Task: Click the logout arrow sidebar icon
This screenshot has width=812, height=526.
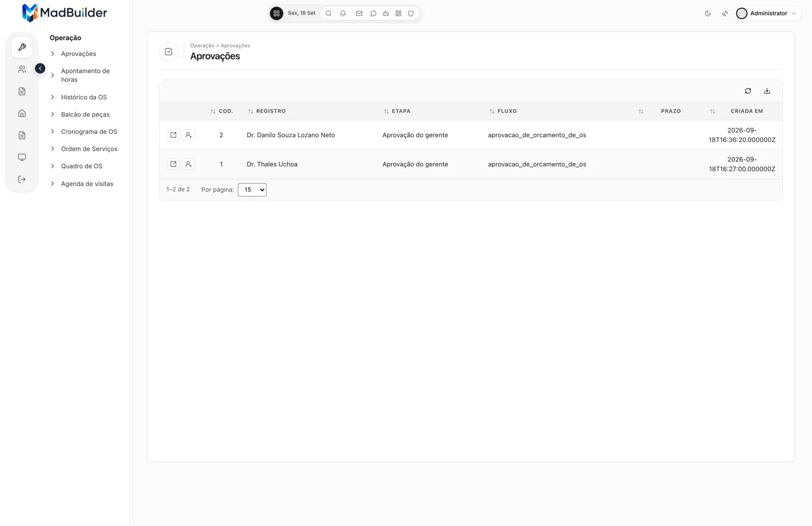Action: coord(22,179)
